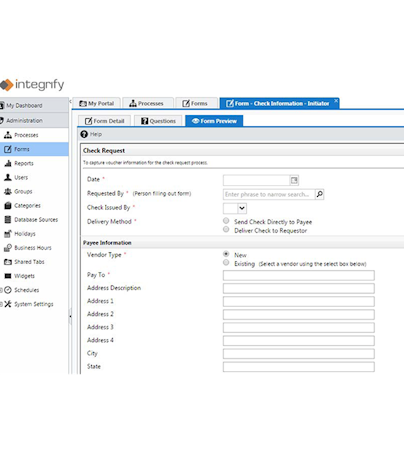
Task: Click the Payee Information section header
Action: [107, 243]
